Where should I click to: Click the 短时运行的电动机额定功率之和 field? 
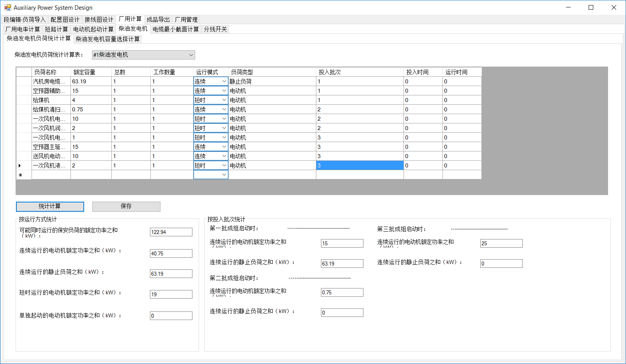click(171, 294)
